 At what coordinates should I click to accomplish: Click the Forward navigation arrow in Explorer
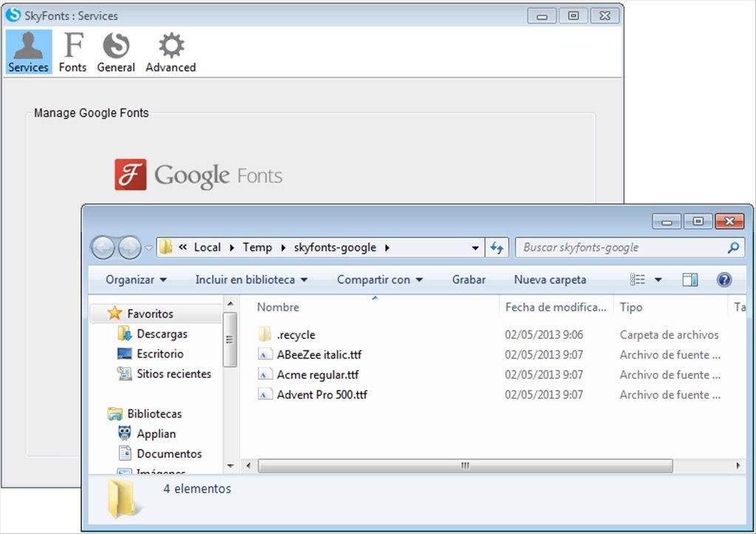pos(129,247)
